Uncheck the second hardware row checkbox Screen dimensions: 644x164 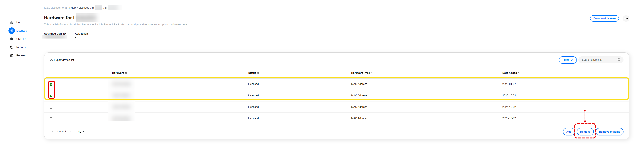pos(51,96)
